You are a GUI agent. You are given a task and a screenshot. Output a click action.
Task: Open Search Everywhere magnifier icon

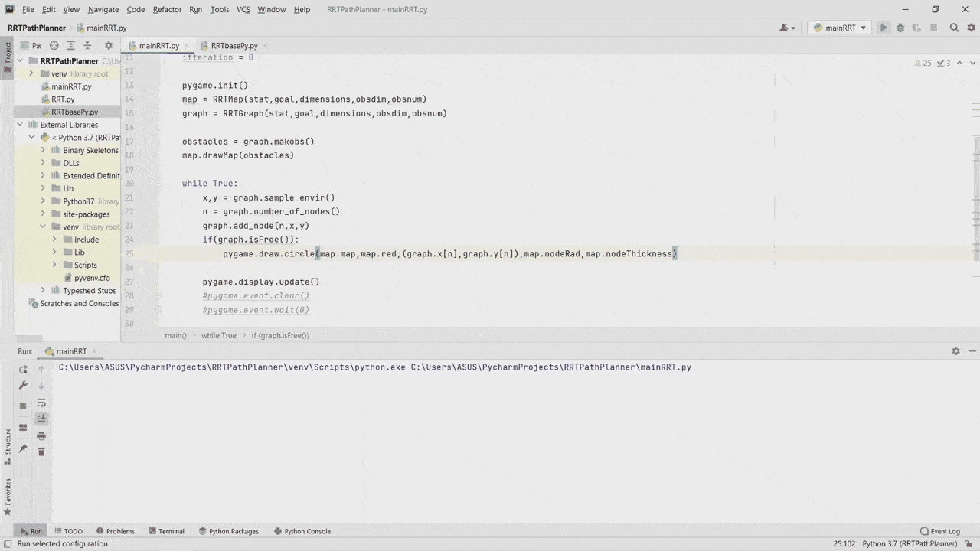(x=954, y=28)
